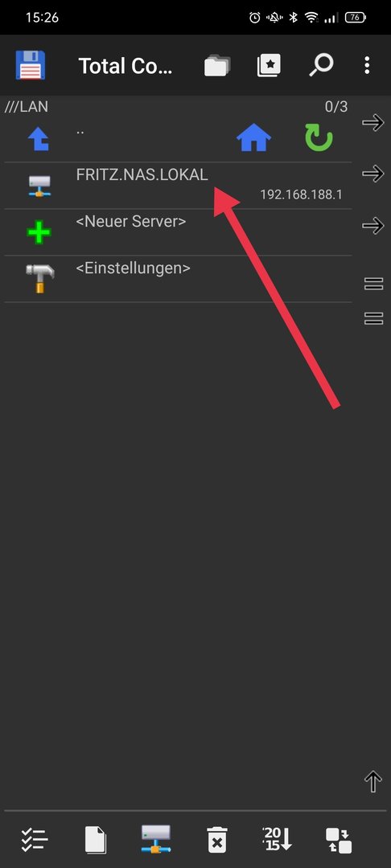The image size is (391, 868).
Task: Tap the blue home icon
Action: point(253,138)
